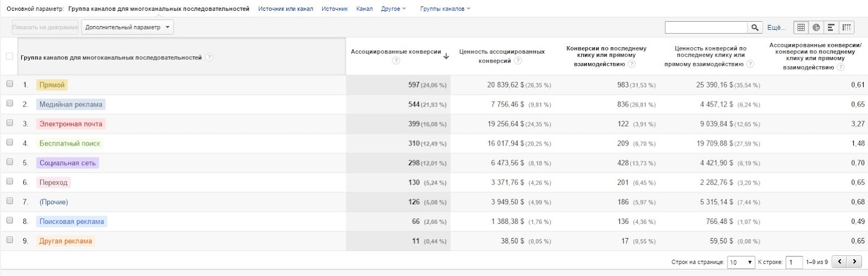The width and height of the screenshot is (868, 276).
Task: Click the 19 709,88 $ value cell
Action: (x=715, y=143)
